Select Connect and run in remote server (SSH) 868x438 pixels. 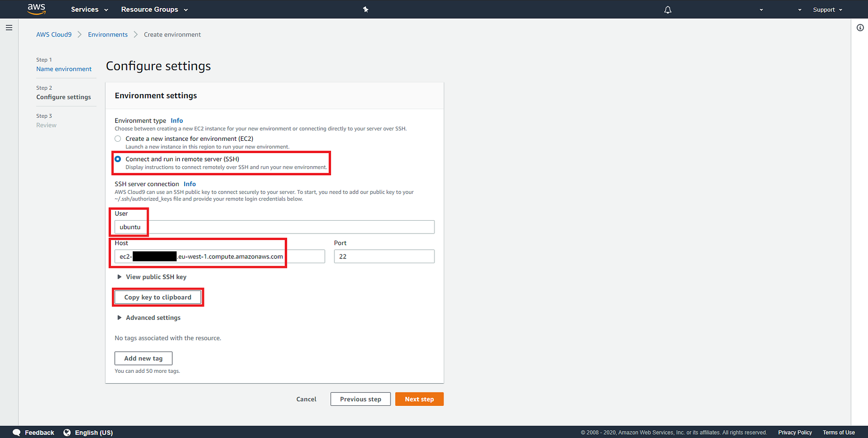118,159
